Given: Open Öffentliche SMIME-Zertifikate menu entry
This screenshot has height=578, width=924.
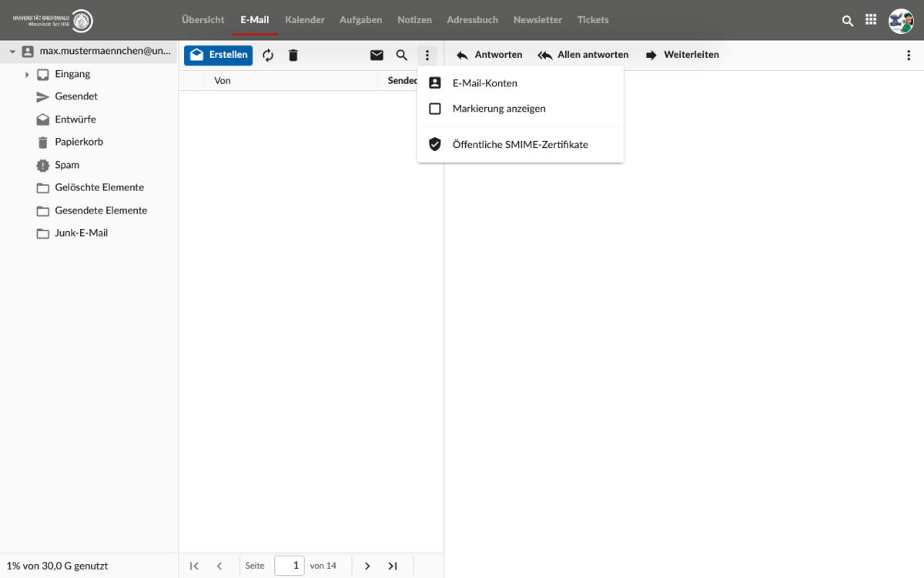Looking at the screenshot, I should point(520,145).
